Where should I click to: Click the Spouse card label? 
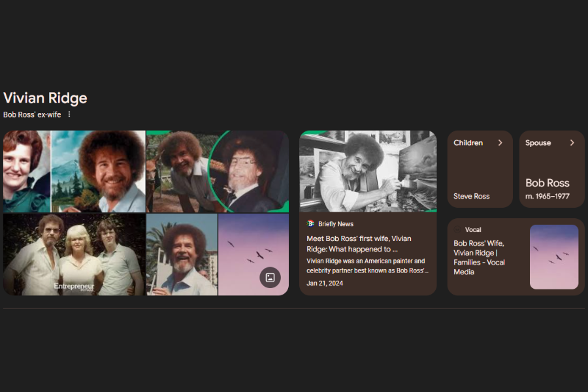click(538, 143)
